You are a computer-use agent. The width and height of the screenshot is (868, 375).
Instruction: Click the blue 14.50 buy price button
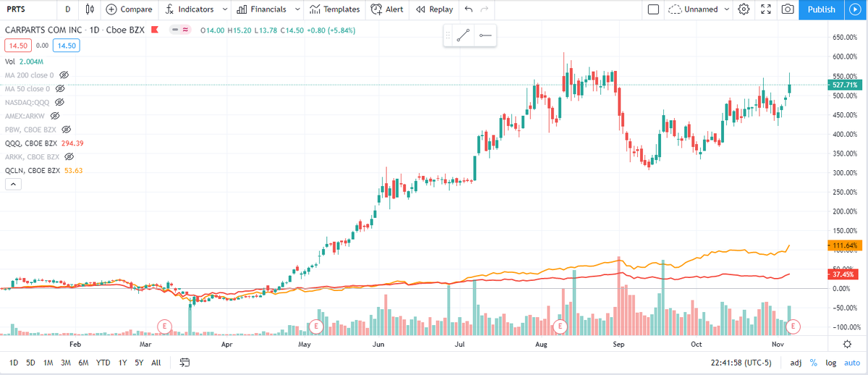click(x=67, y=46)
